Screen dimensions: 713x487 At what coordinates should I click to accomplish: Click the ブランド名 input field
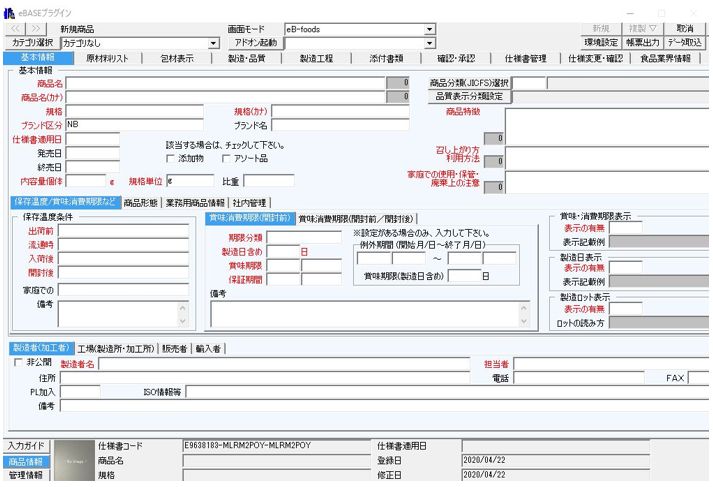[340, 125]
